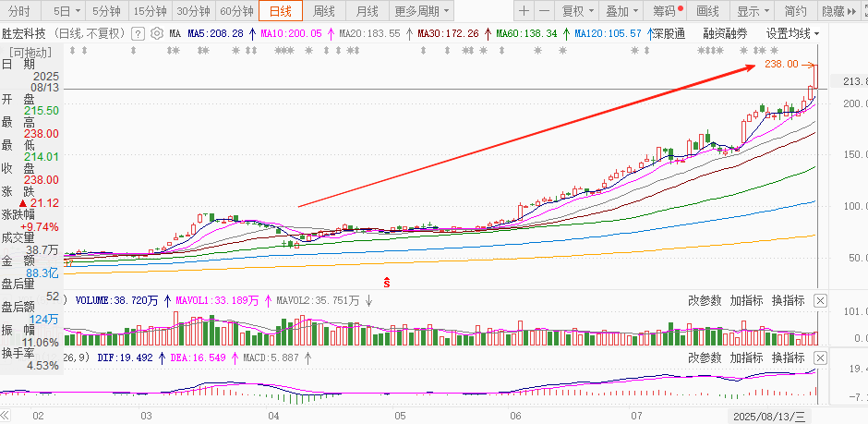Open the indicator settings gear icon
Screen dimensions: 868x424
[156, 33]
